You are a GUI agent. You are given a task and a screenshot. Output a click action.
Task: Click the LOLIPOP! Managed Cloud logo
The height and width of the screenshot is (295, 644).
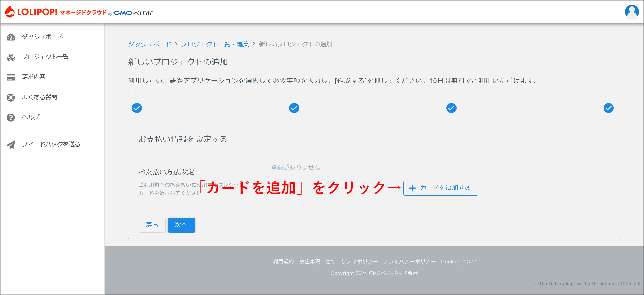79,12
